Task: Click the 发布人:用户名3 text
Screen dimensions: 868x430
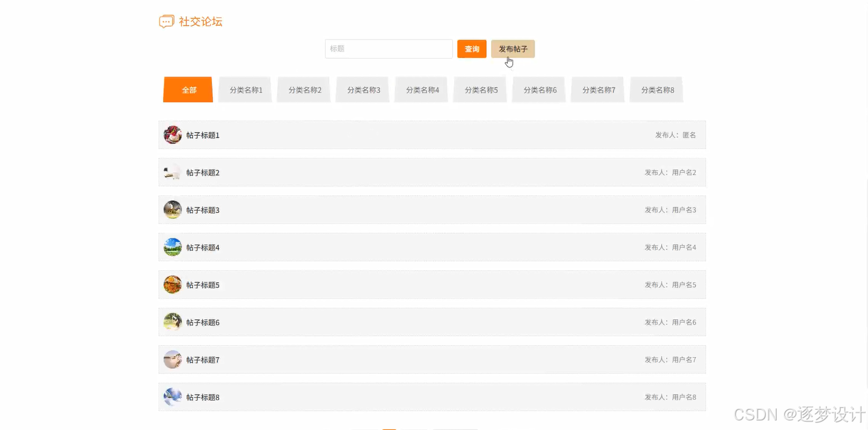Action: [670, 210]
